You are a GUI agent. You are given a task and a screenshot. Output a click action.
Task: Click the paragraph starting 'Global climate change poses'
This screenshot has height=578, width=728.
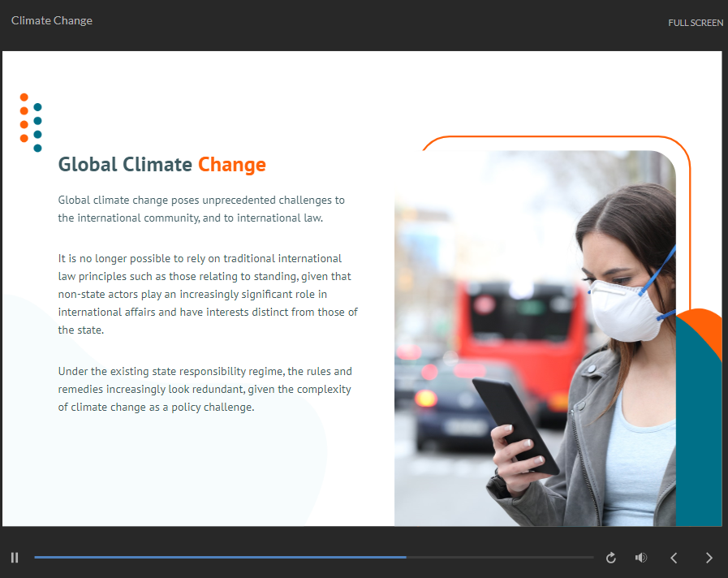(x=201, y=209)
